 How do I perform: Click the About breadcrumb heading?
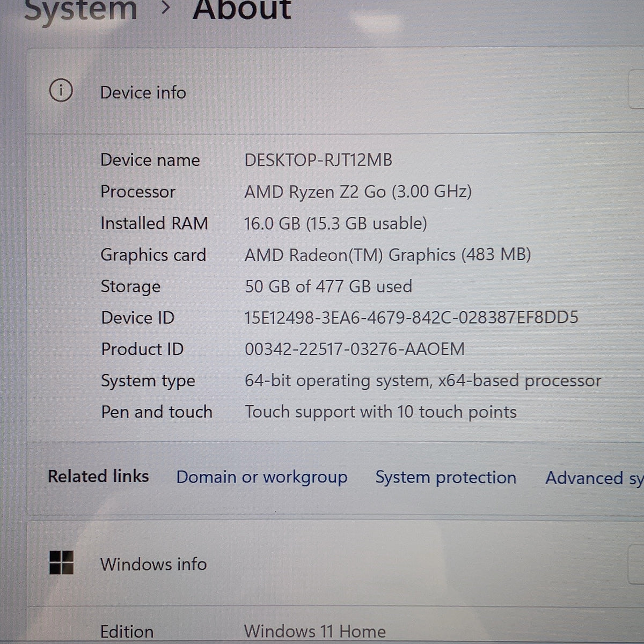point(242,10)
